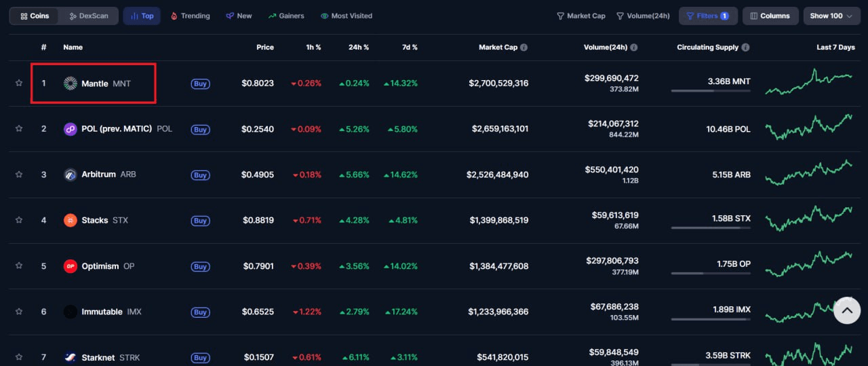Open the Volume(24h) filter
The image size is (868, 366).
click(643, 16)
